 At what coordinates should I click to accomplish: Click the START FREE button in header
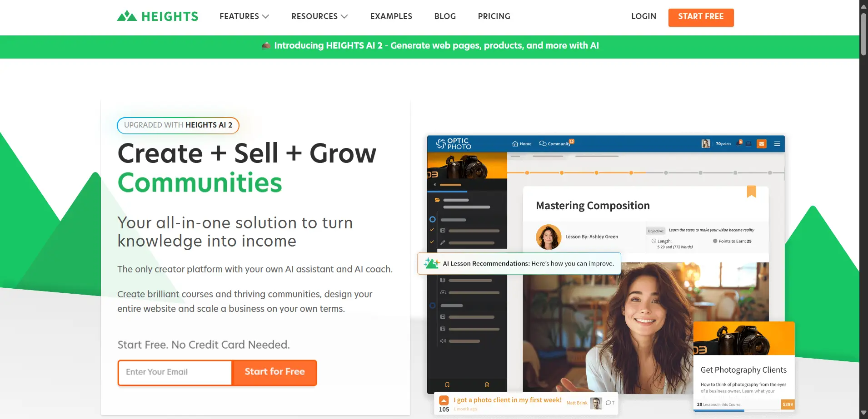701,17
